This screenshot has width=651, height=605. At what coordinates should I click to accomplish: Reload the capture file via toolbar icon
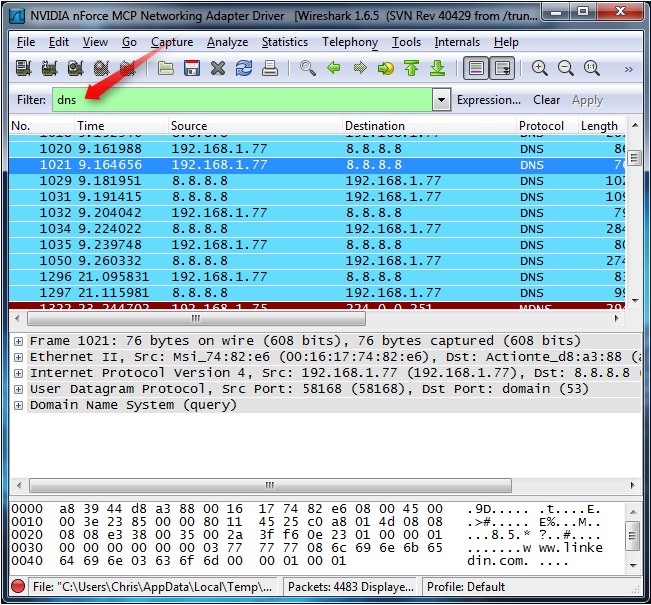(x=244, y=69)
